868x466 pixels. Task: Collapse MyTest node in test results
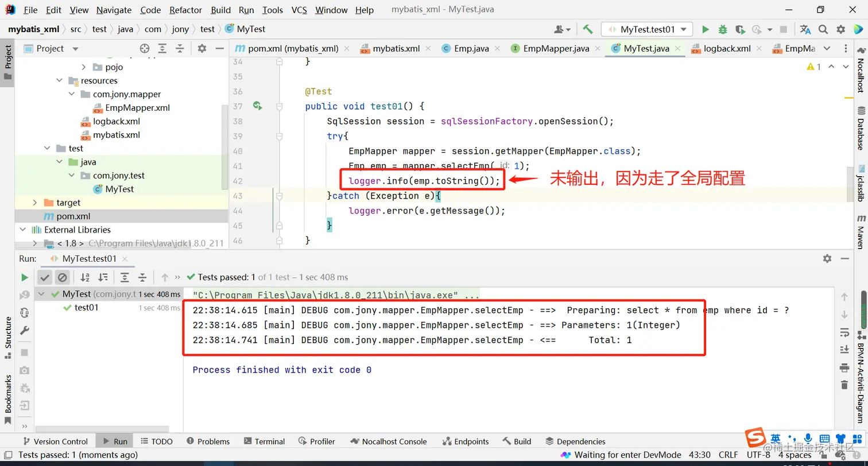click(x=41, y=294)
